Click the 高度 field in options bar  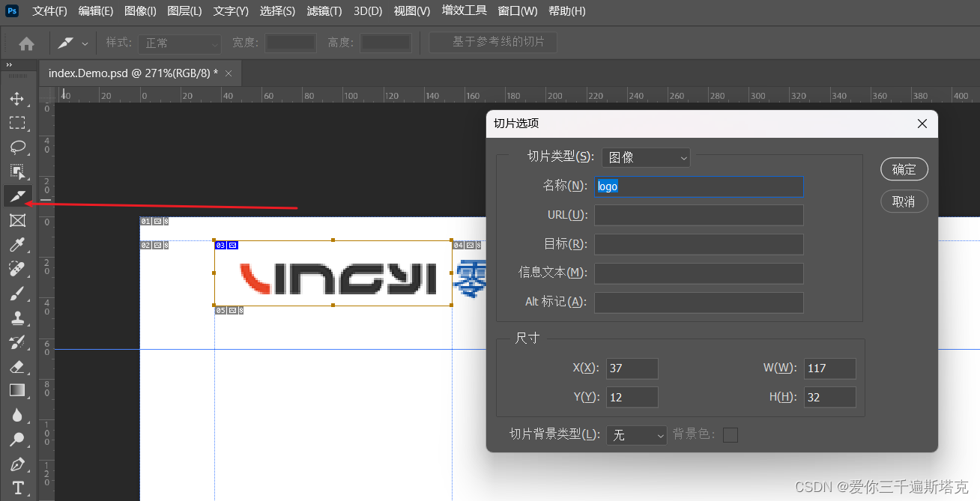coord(385,43)
